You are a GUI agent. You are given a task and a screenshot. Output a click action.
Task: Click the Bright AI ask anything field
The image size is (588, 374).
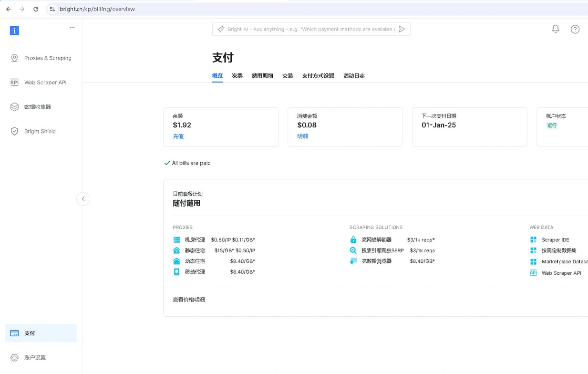pyautogui.click(x=311, y=29)
